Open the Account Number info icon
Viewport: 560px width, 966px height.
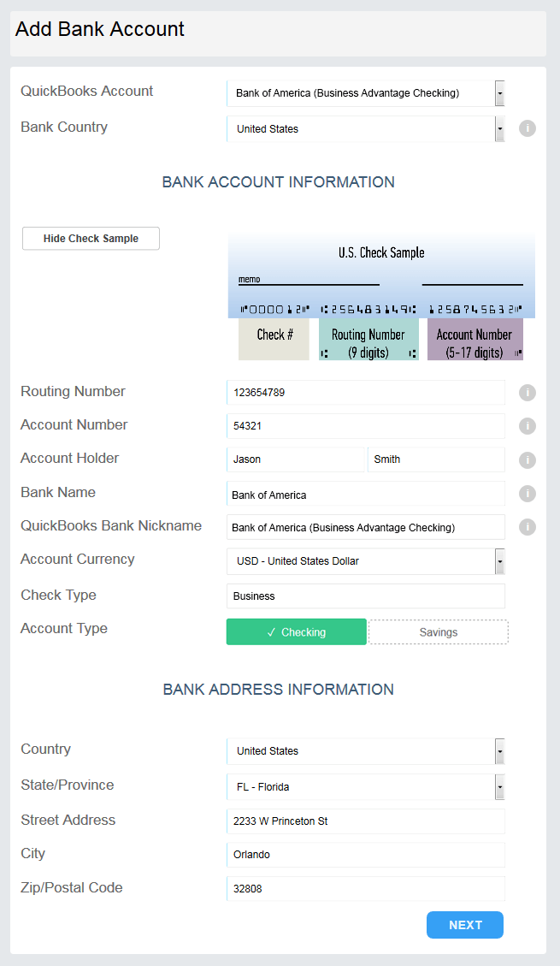(528, 426)
